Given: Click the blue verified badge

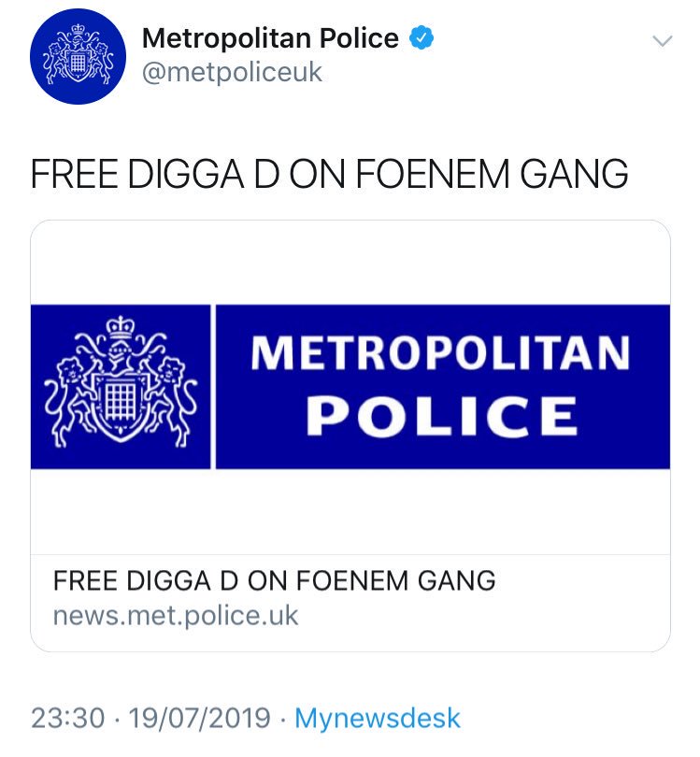Looking at the screenshot, I should point(421,38).
